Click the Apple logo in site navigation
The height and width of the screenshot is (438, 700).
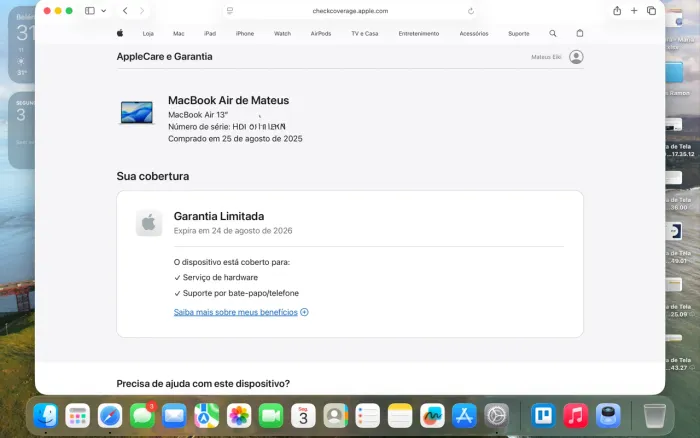coord(120,33)
